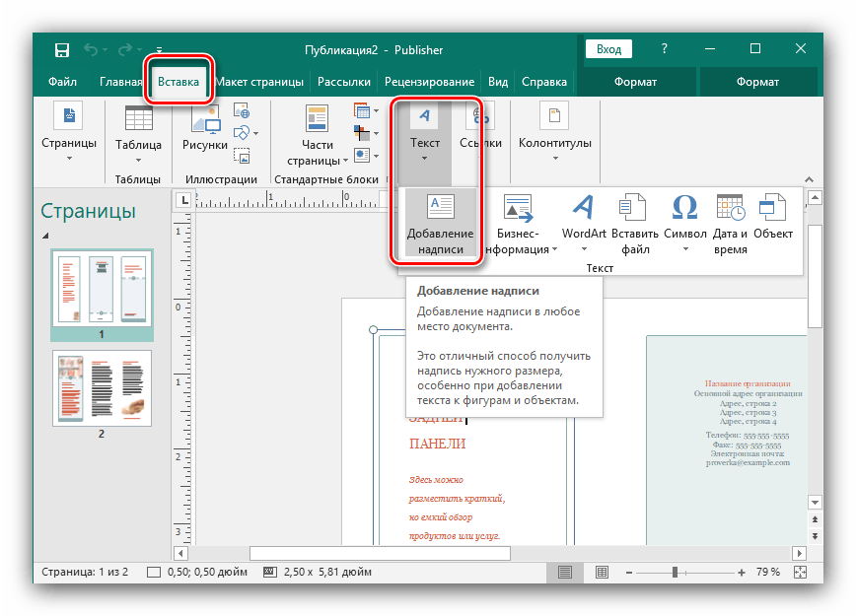Click the Добавление надписи text box button
Image resolution: width=856 pixels, height=616 pixels.
[440, 225]
